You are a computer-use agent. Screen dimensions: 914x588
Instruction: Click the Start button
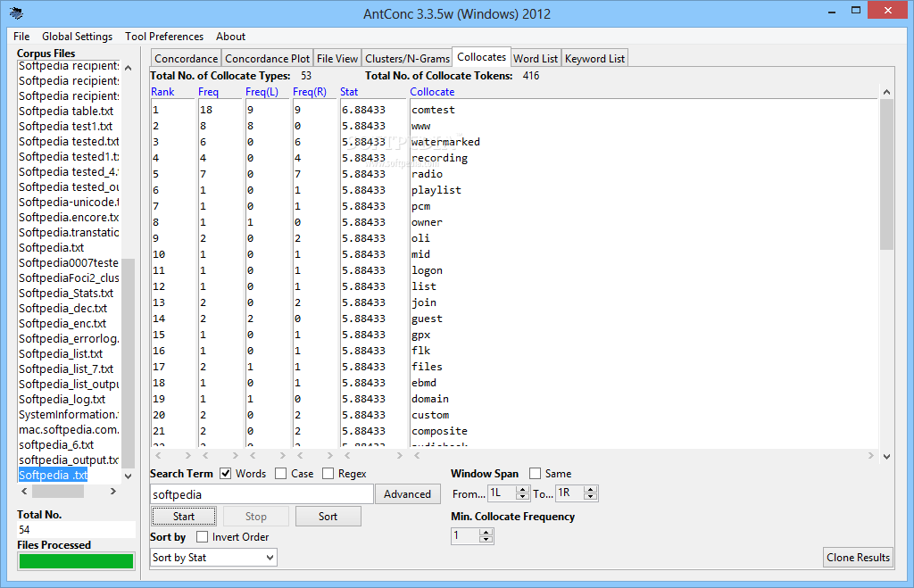tap(184, 517)
